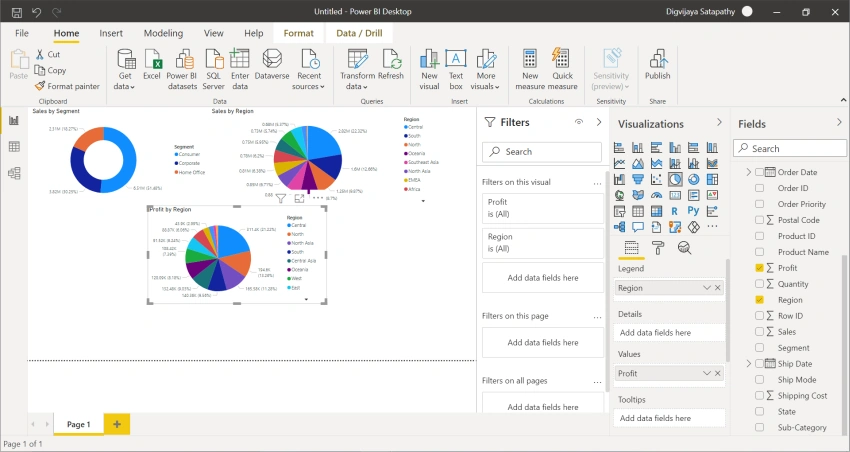Add a new page with plus button
Image resolution: width=850 pixels, height=452 pixels.
coord(117,424)
